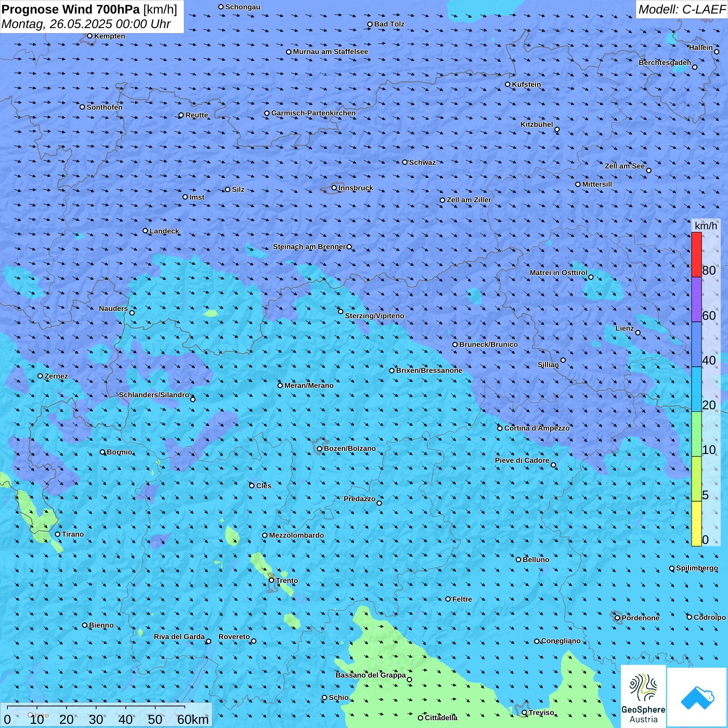Click the Schio city marker
The height and width of the screenshot is (728, 728).
[324, 697]
